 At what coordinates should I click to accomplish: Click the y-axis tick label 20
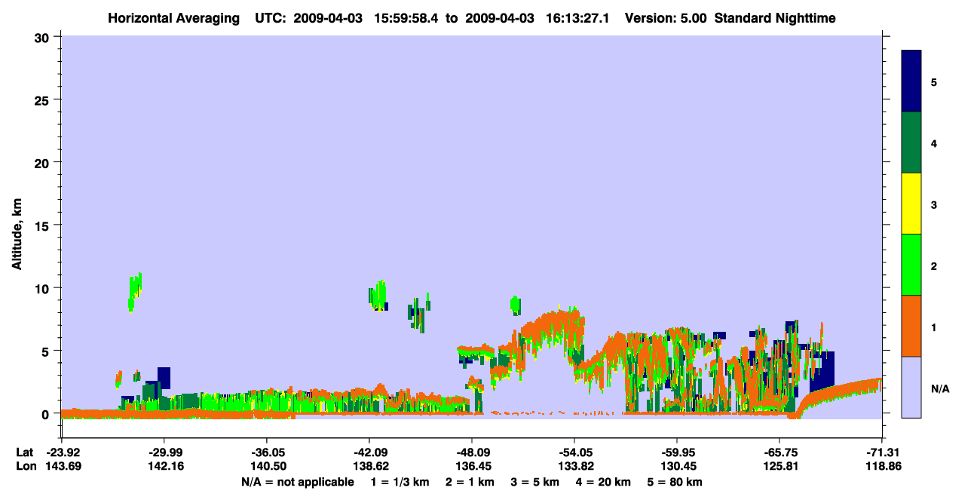point(44,162)
